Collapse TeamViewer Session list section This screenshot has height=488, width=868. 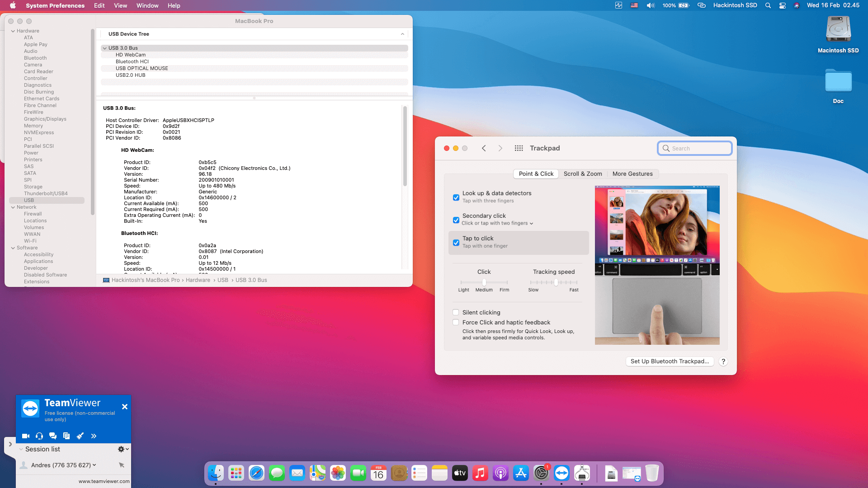tap(21, 449)
